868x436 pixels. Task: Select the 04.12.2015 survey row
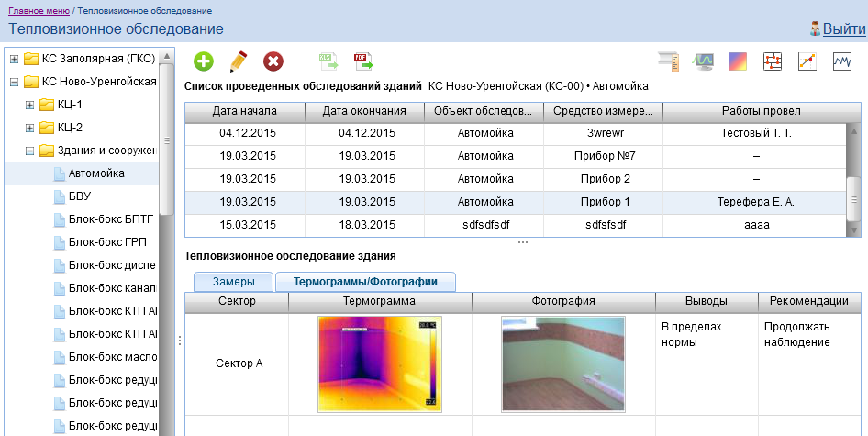coord(516,133)
